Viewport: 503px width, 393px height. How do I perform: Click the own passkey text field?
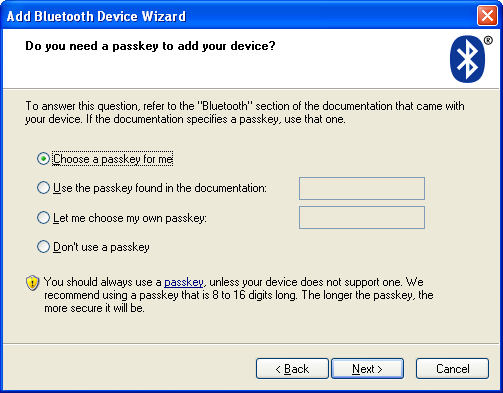362,218
